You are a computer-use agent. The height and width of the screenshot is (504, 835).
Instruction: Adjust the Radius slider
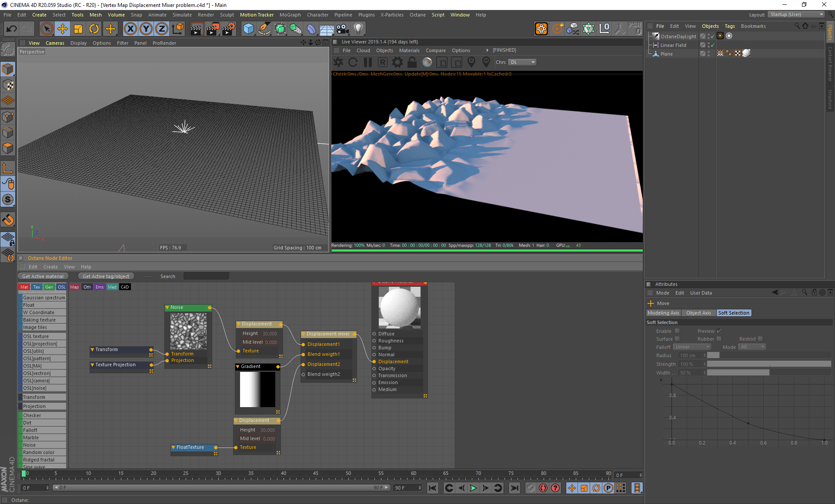click(x=769, y=355)
